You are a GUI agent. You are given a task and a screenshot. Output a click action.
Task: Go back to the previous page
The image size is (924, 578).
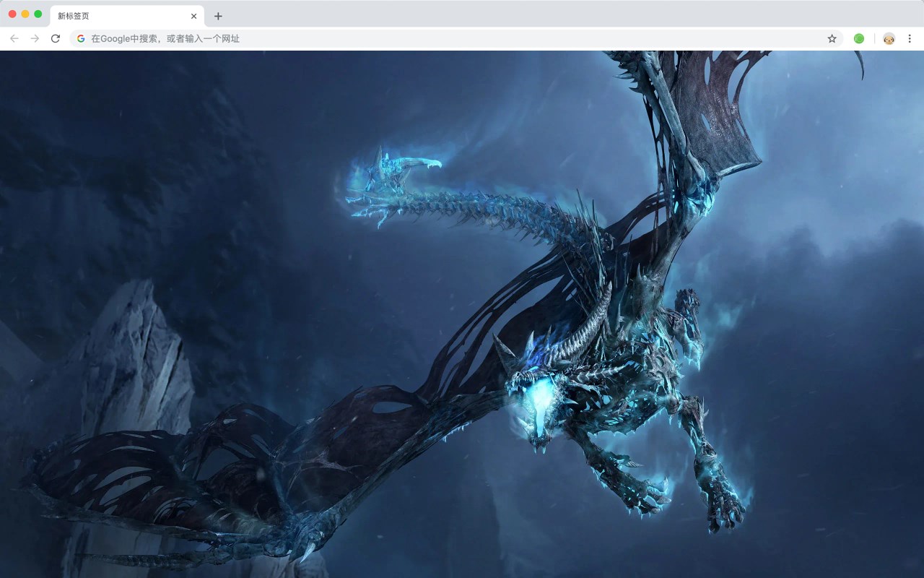pos(14,38)
